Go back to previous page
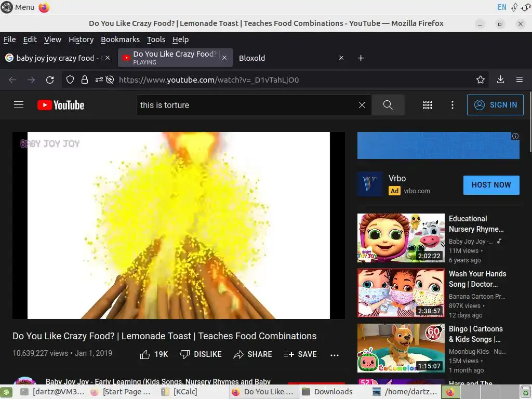This screenshot has height=399, width=532. coord(12,79)
